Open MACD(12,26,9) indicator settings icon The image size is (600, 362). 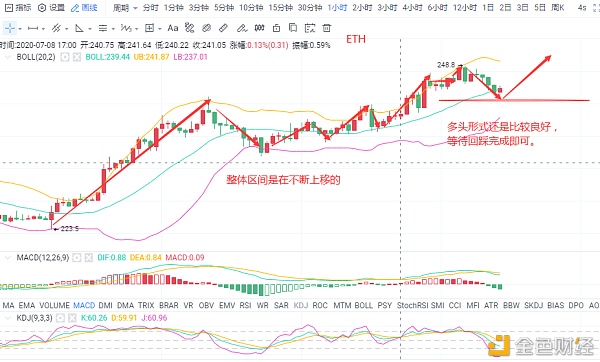[x=77, y=258]
